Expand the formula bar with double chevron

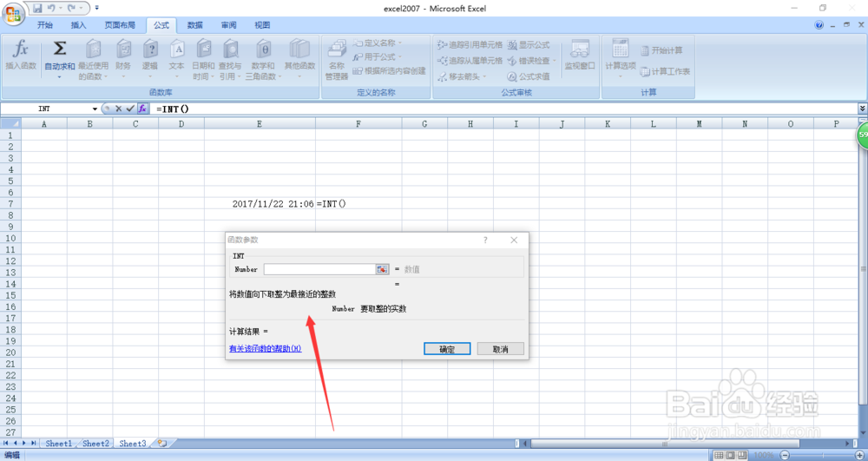tap(863, 109)
